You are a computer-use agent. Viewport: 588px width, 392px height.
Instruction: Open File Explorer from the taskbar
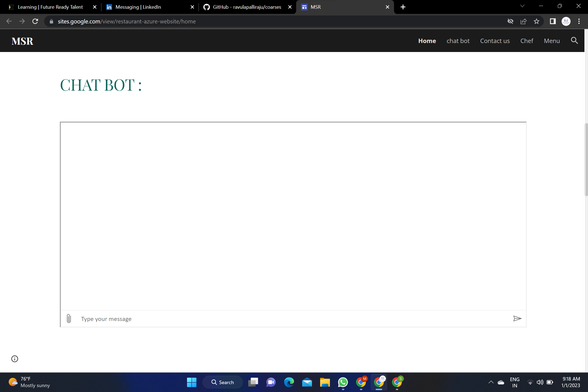(325, 382)
